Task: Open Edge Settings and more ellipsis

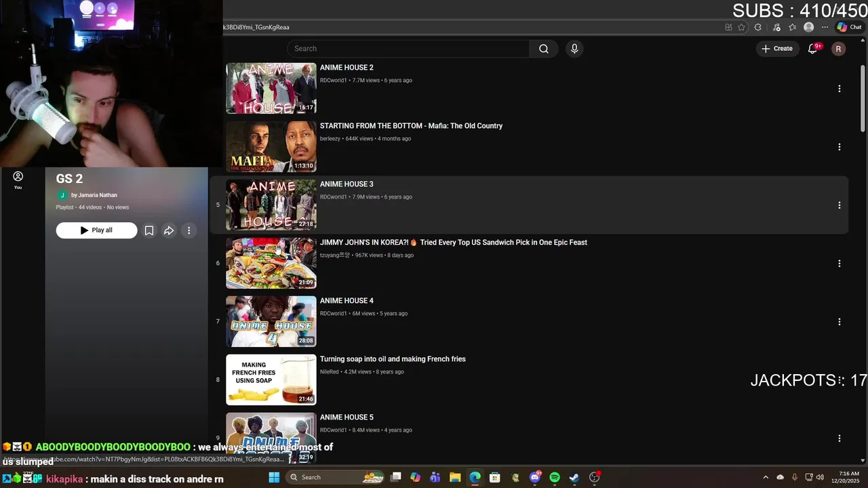Action: coord(825,27)
